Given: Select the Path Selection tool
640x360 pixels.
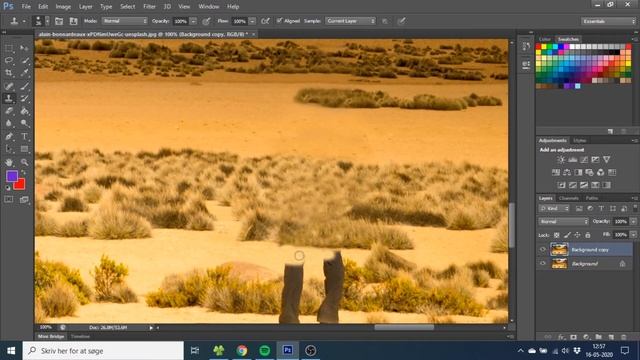Looking at the screenshot, I should tap(9, 149).
